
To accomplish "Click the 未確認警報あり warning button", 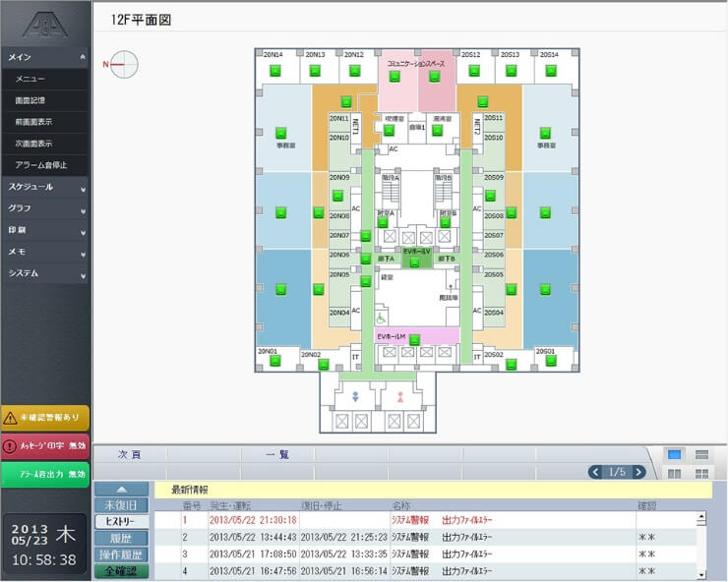I will [45, 418].
